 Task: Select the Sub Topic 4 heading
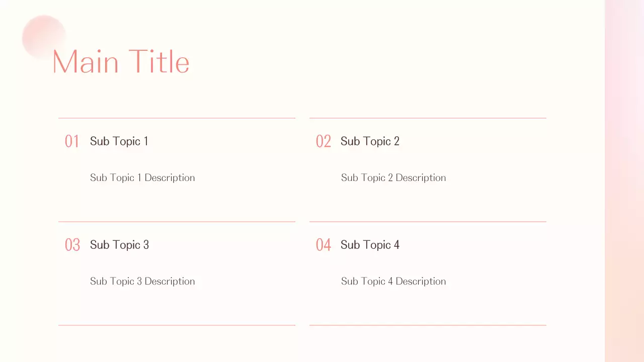click(370, 245)
